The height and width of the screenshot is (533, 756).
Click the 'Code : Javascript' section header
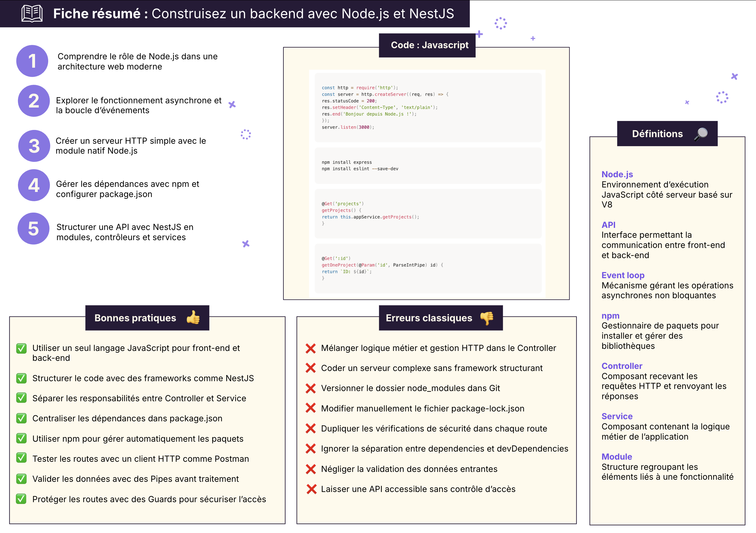(x=427, y=46)
